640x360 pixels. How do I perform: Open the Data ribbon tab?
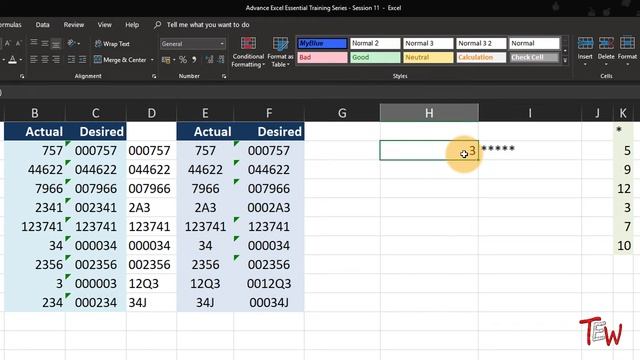tap(42, 25)
